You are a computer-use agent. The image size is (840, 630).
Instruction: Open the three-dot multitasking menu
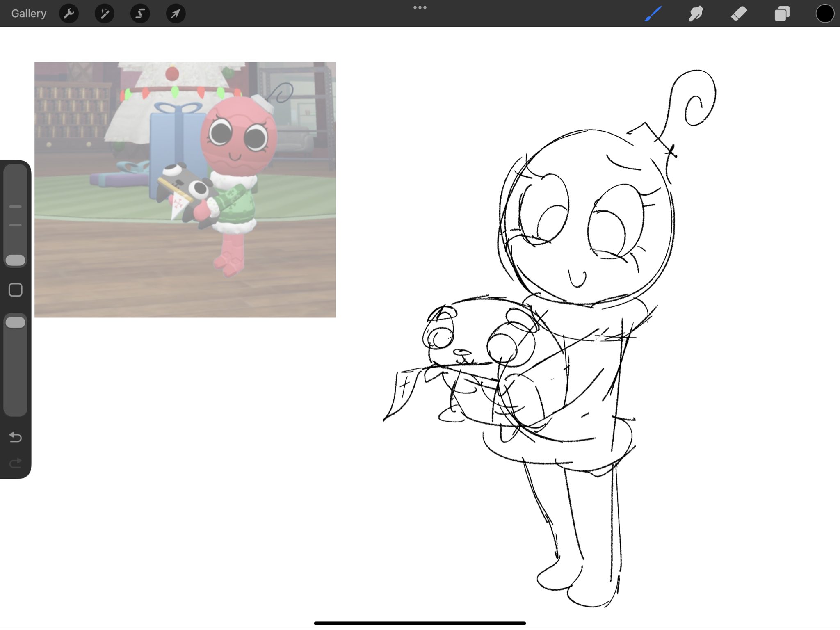click(x=420, y=7)
